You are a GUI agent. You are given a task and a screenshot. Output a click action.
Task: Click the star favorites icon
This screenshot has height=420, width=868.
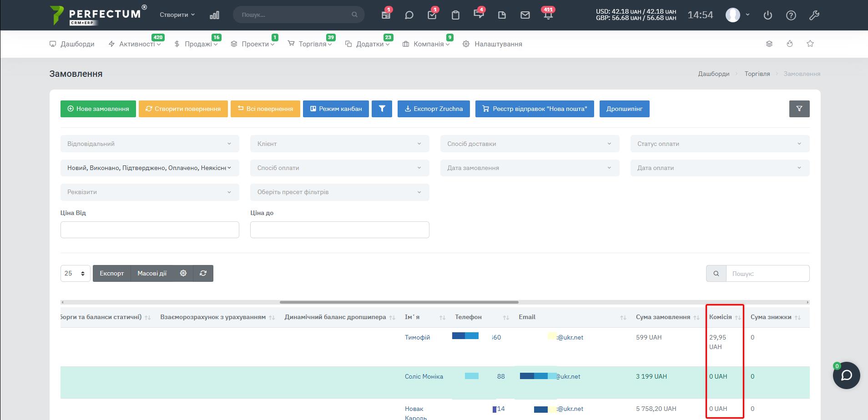810,44
